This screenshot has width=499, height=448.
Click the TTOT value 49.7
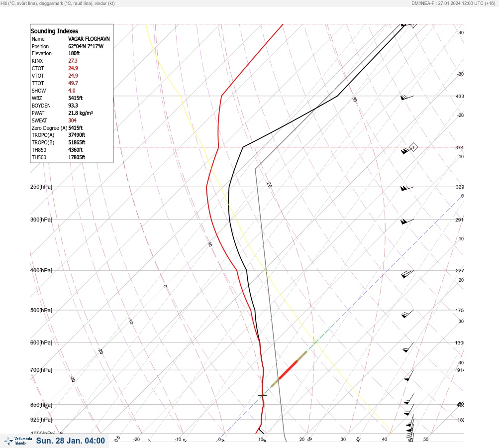73,83
